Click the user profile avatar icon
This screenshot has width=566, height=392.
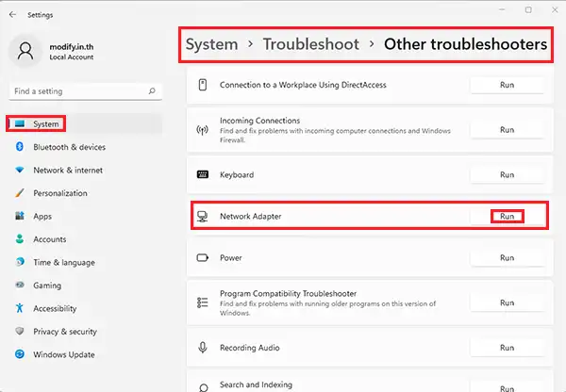click(25, 51)
